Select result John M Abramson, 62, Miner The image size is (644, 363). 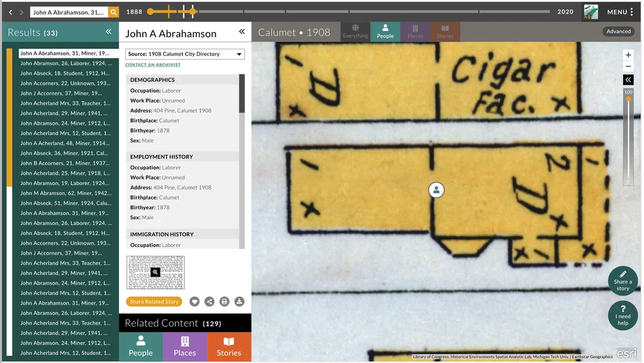[66, 193]
